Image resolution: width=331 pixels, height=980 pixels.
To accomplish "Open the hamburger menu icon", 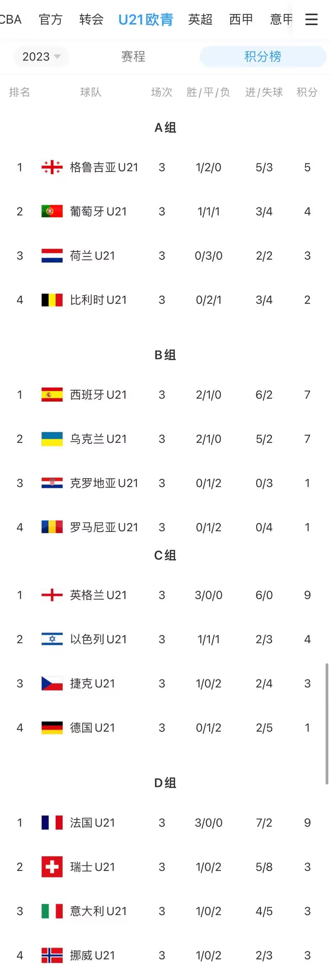I will click(311, 19).
